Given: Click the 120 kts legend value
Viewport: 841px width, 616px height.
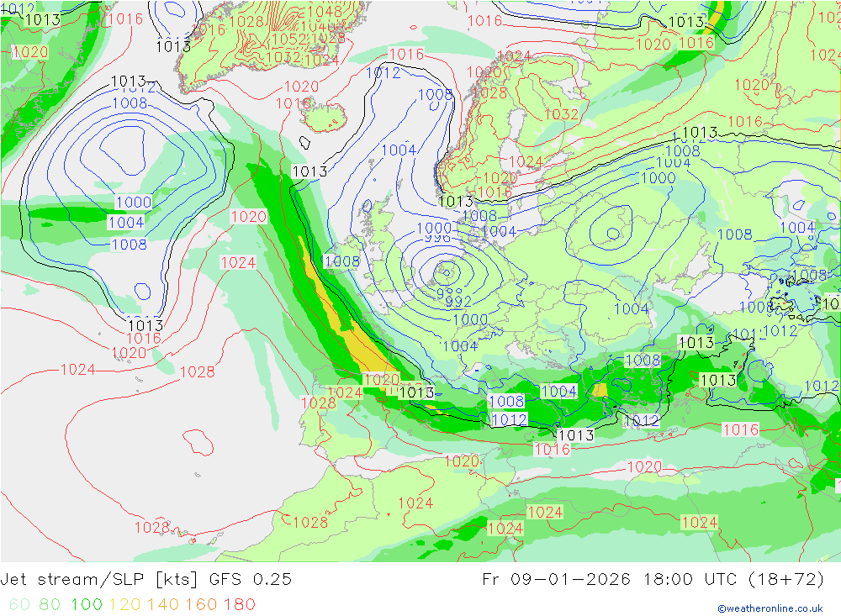Looking at the screenshot, I should [x=125, y=604].
